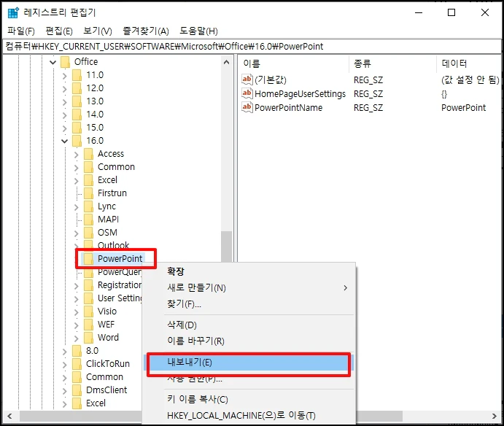504x426 pixels.
Task: Click the Registration folder icon
Action: coord(88,285)
